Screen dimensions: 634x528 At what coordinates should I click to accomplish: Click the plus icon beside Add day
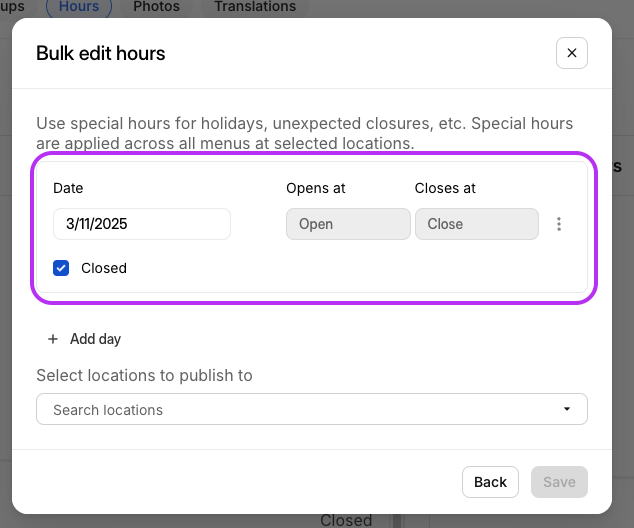tap(53, 339)
